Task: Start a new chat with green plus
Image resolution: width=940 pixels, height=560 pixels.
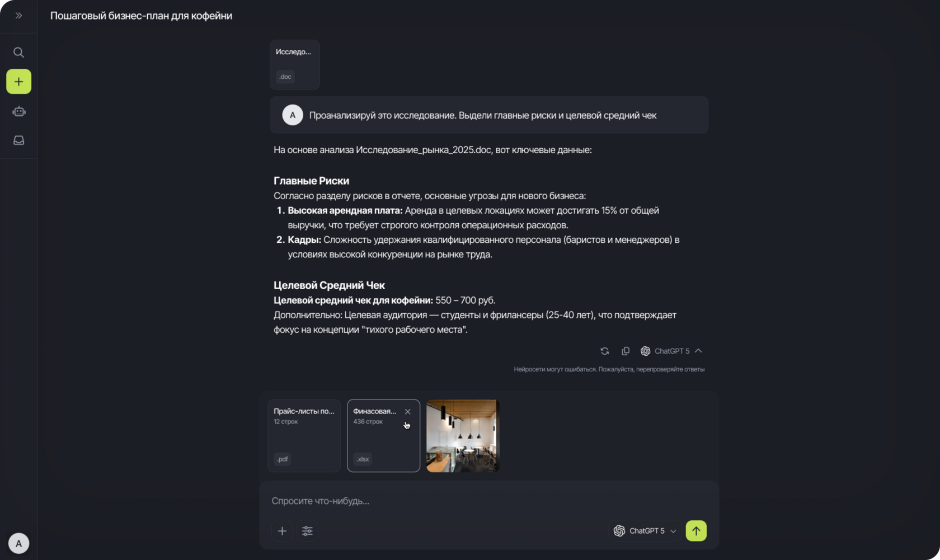Action: click(18, 82)
